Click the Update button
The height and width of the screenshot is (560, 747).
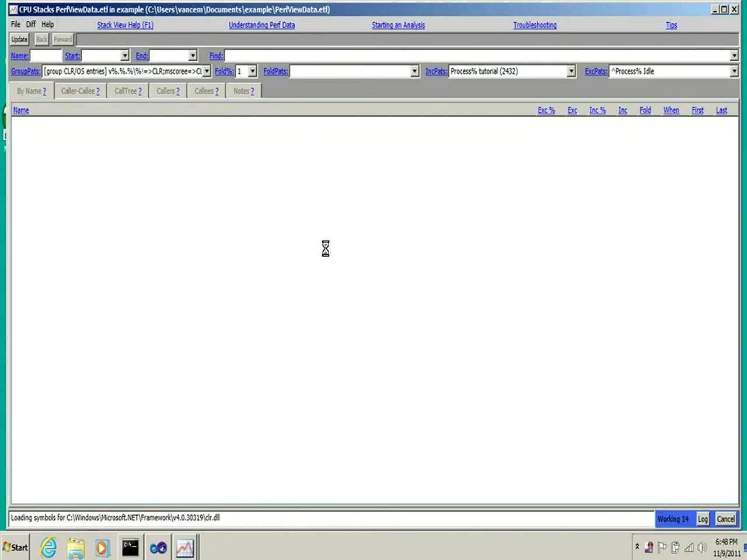tap(19, 39)
